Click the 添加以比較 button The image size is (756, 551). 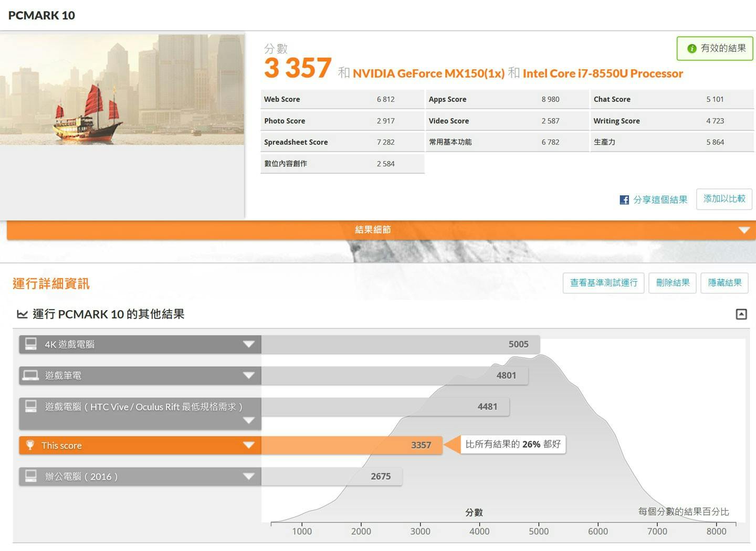pyautogui.click(x=724, y=199)
